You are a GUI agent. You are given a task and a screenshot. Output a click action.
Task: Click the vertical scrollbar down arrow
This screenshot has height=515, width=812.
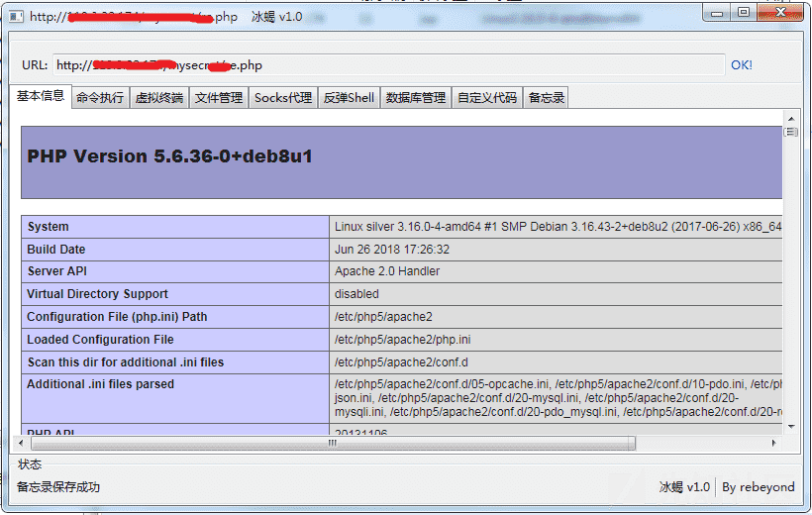point(791,427)
